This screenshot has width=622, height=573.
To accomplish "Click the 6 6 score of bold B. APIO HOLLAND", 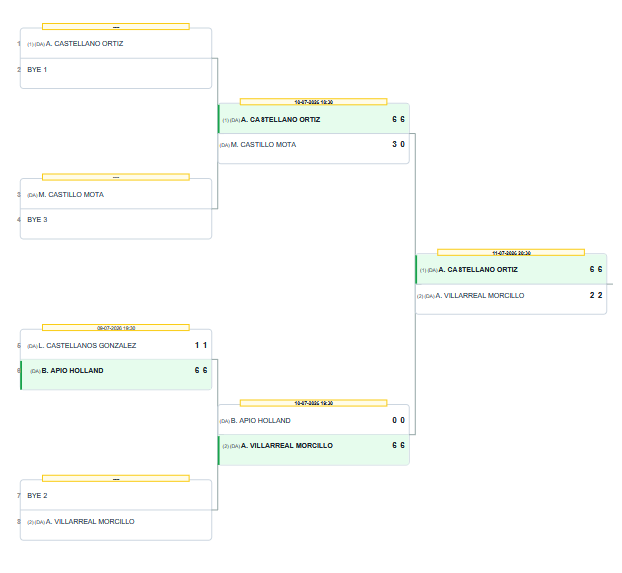I will click(x=201, y=370).
